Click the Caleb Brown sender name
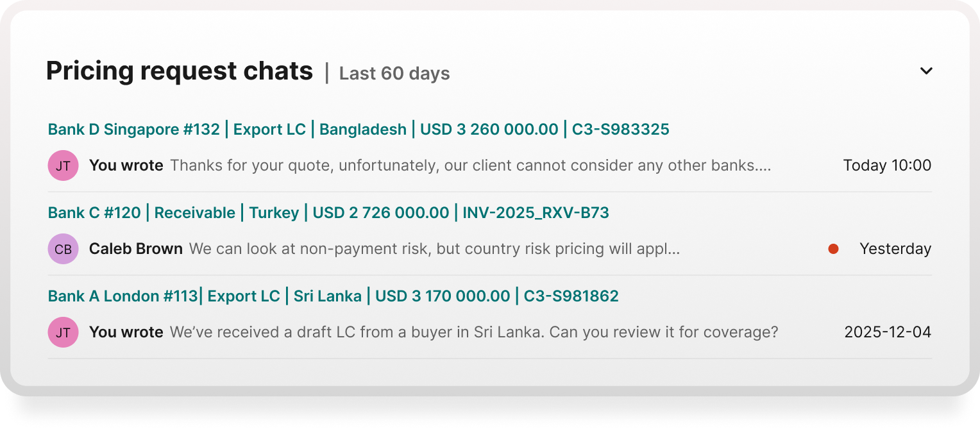 coord(135,249)
